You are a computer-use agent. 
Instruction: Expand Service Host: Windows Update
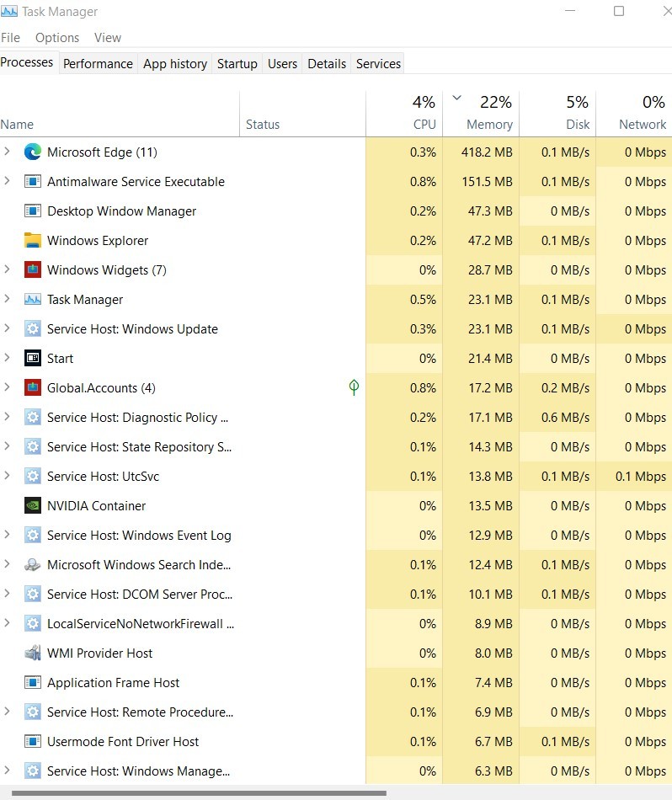click(x=7, y=328)
